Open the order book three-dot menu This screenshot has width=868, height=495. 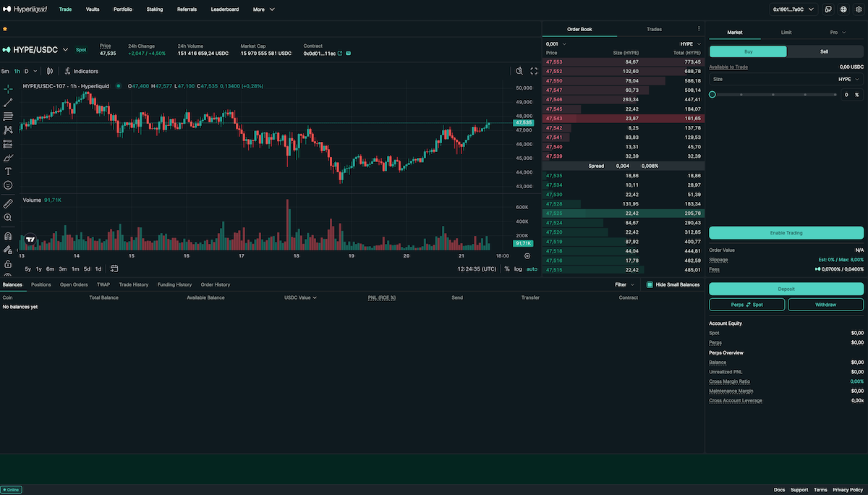tap(699, 29)
